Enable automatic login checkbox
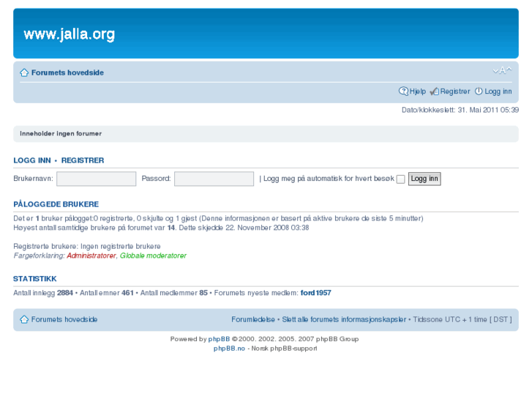Screen dimensions: 532x399 pos(401,179)
